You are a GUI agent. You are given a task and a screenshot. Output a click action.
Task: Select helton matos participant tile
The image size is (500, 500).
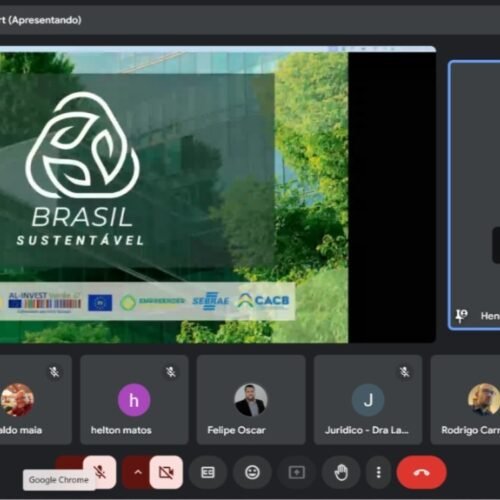pos(134,400)
